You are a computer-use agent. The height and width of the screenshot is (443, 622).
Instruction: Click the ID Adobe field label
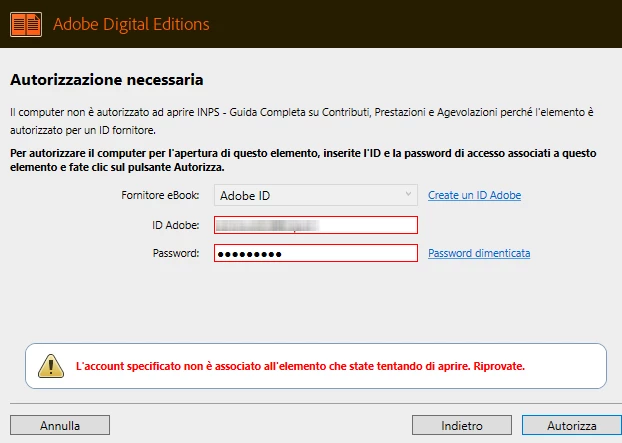tap(176, 225)
